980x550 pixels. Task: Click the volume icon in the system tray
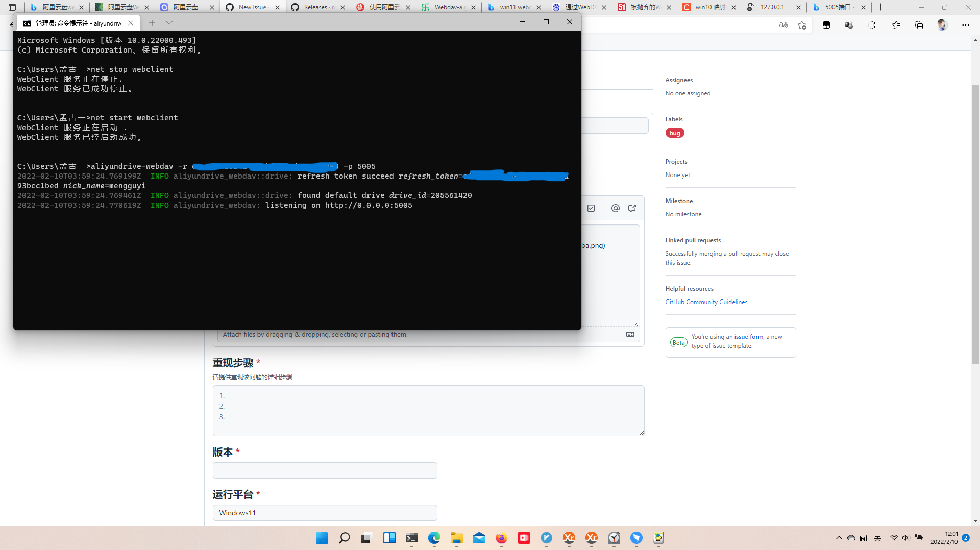click(x=905, y=538)
